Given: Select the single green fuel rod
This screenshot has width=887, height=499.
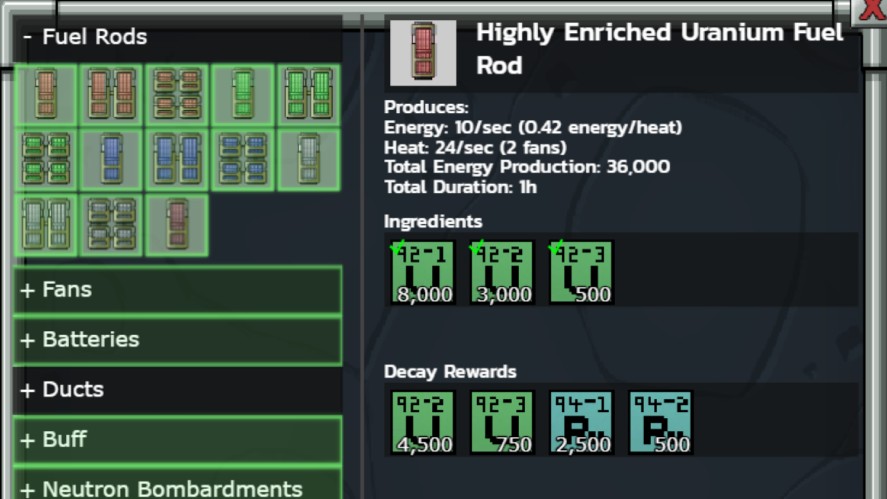Looking at the screenshot, I should tap(243, 94).
